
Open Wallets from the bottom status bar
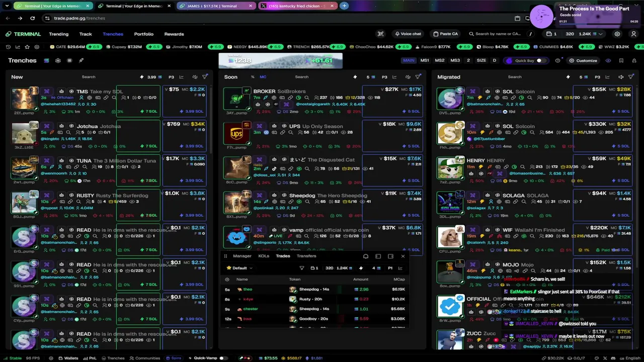[68, 358]
